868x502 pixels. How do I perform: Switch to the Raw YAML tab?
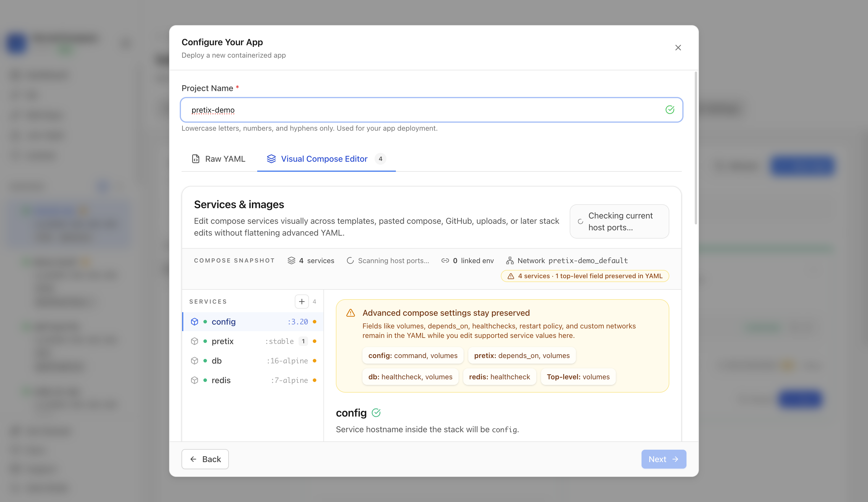pos(218,159)
